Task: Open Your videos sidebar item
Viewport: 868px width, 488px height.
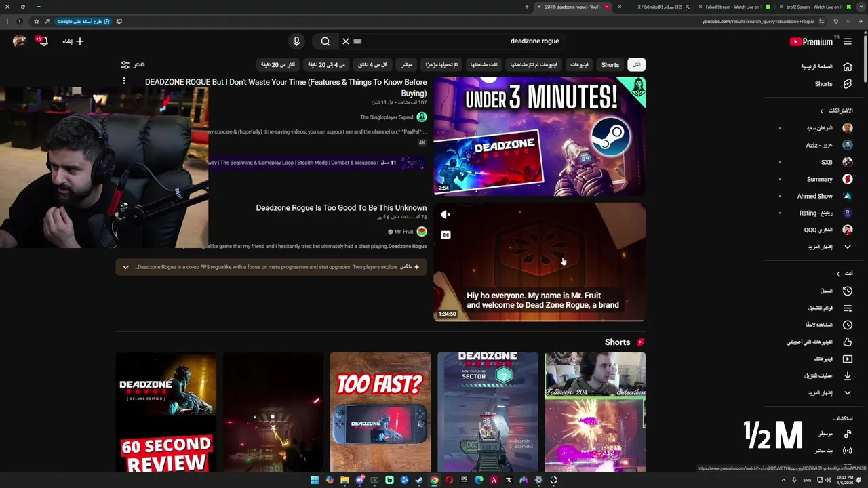Action: tap(833, 359)
